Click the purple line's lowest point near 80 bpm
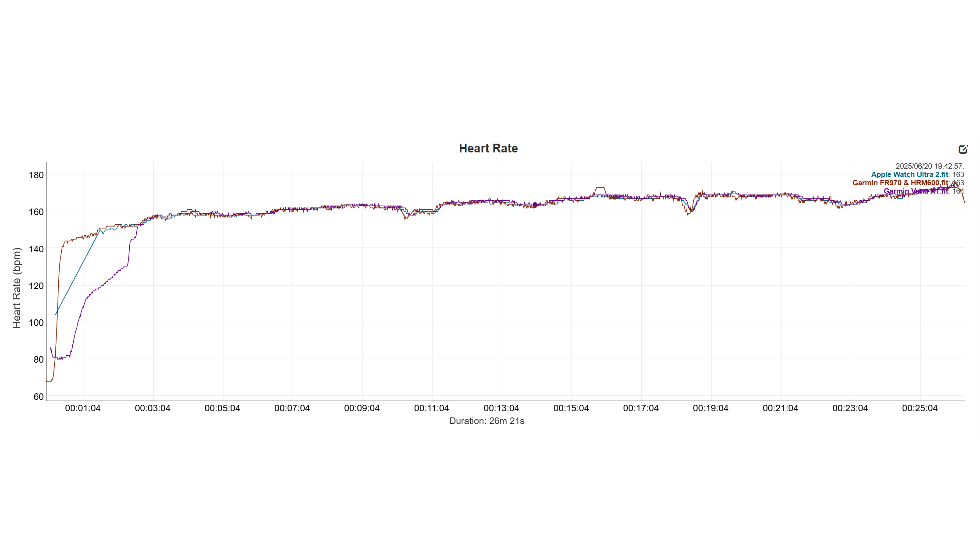This screenshot has width=980, height=551. point(60,358)
